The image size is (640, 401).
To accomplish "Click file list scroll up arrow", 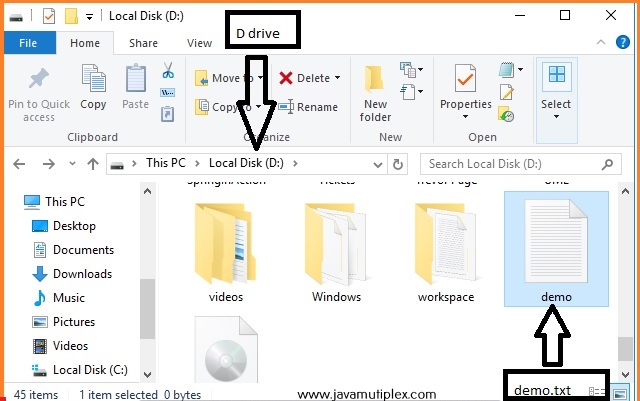I will (625, 191).
